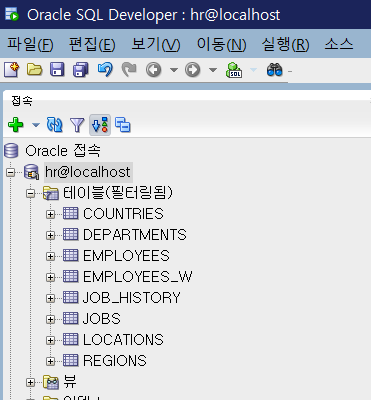The height and width of the screenshot is (400, 371).
Task: Click the Back navigation circle icon
Action: 154,70
